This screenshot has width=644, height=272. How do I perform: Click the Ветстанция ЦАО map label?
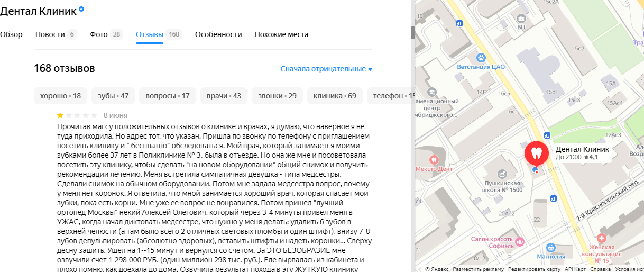tap(481, 67)
